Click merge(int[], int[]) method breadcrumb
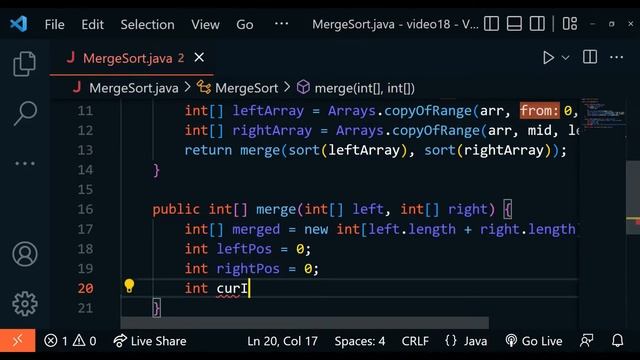Viewport: 640px width, 360px height. pos(364,88)
